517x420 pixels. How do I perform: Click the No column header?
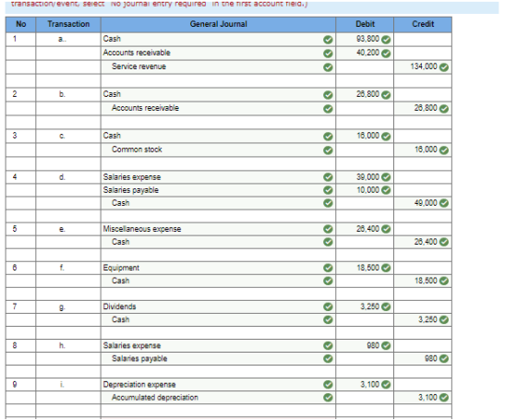coord(20,24)
